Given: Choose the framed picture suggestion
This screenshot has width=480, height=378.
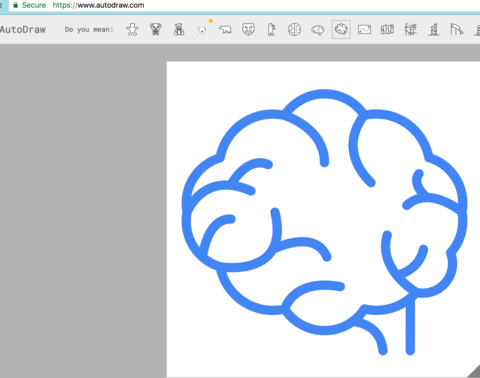Looking at the screenshot, I should pos(364,30).
